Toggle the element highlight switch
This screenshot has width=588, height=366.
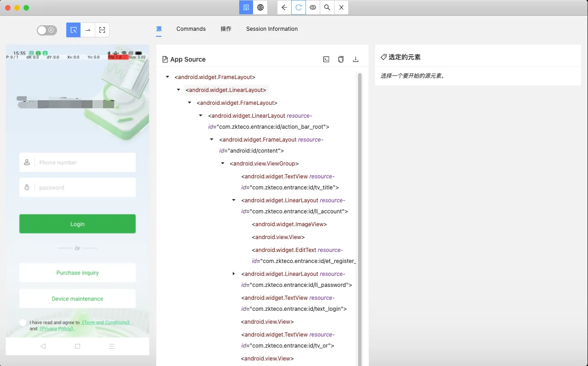[x=47, y=30]
